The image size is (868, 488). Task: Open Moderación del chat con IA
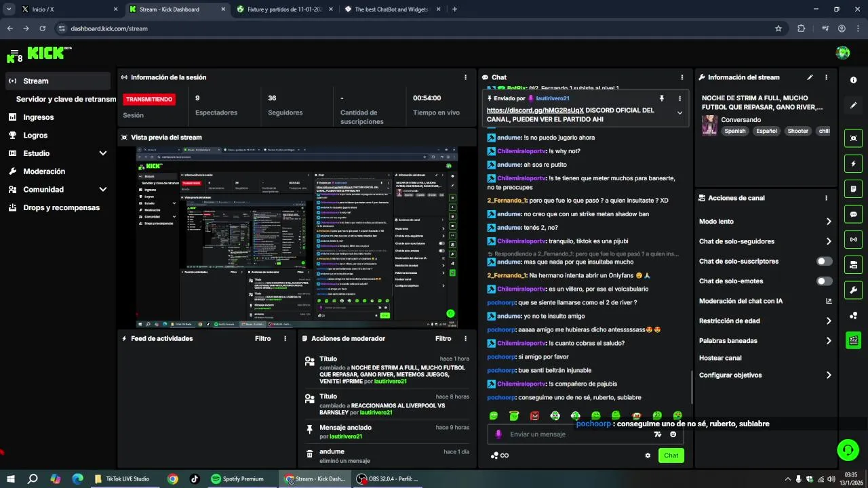coord(765,301)
